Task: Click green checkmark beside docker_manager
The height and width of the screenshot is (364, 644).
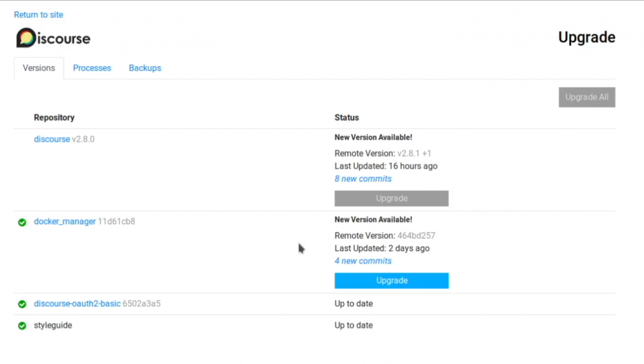Action: pos(22,222)
